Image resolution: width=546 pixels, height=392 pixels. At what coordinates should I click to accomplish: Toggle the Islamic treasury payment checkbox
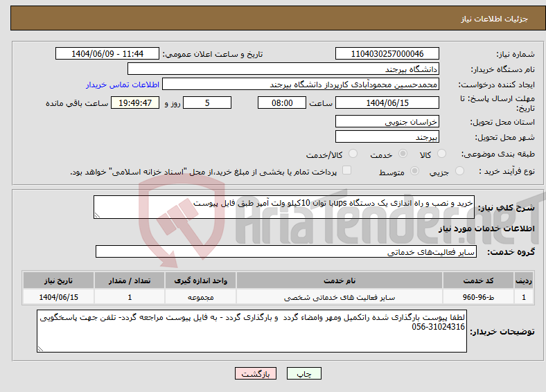tap(346, 170)
